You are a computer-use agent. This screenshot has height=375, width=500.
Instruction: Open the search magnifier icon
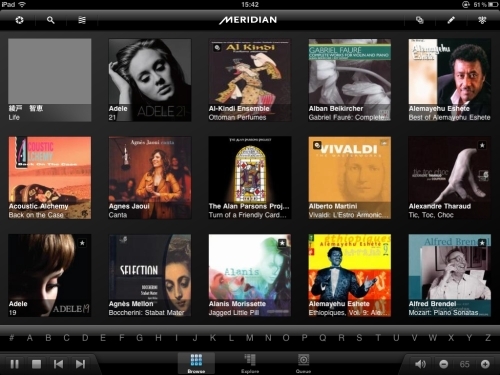pyautogui.click(x=51, y=20)
